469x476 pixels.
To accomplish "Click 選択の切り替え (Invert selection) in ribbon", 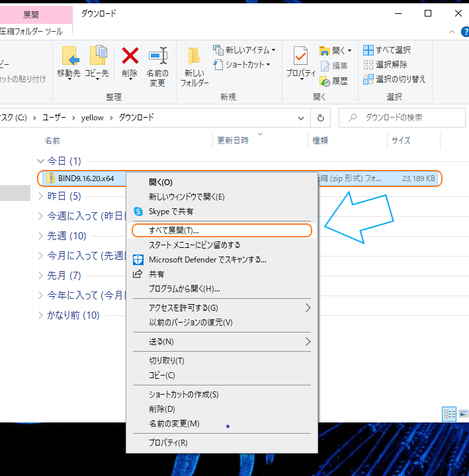I will (x=396, y=79).
